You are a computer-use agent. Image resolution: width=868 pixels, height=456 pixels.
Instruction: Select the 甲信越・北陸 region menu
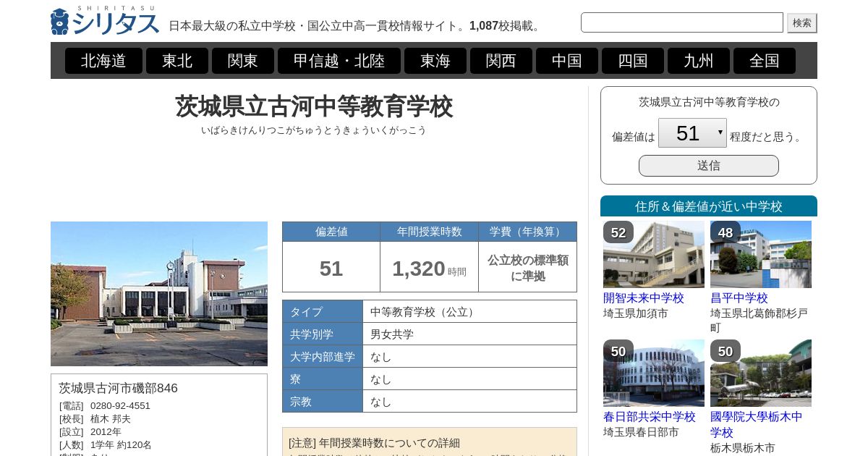(x=339, y=61)
